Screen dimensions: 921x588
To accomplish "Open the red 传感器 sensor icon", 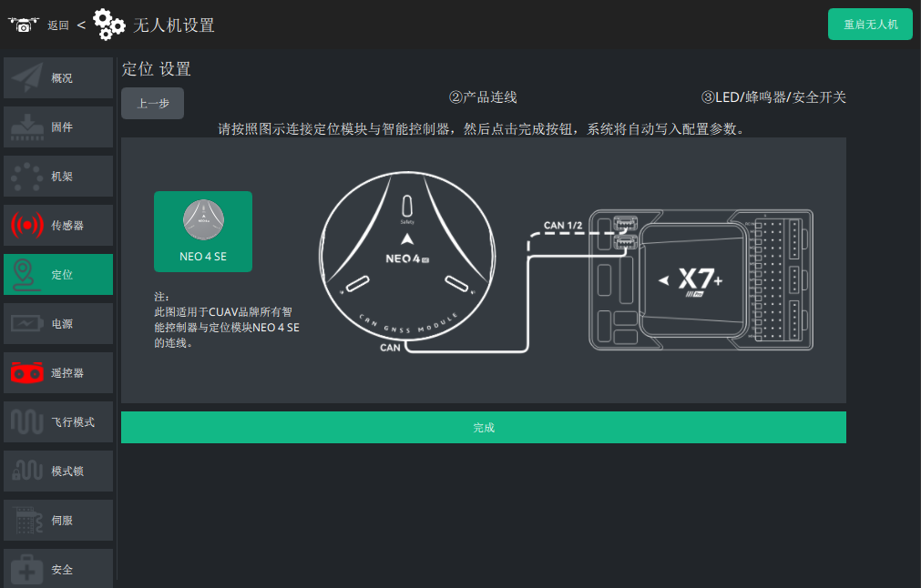I will tap(27, 226).
